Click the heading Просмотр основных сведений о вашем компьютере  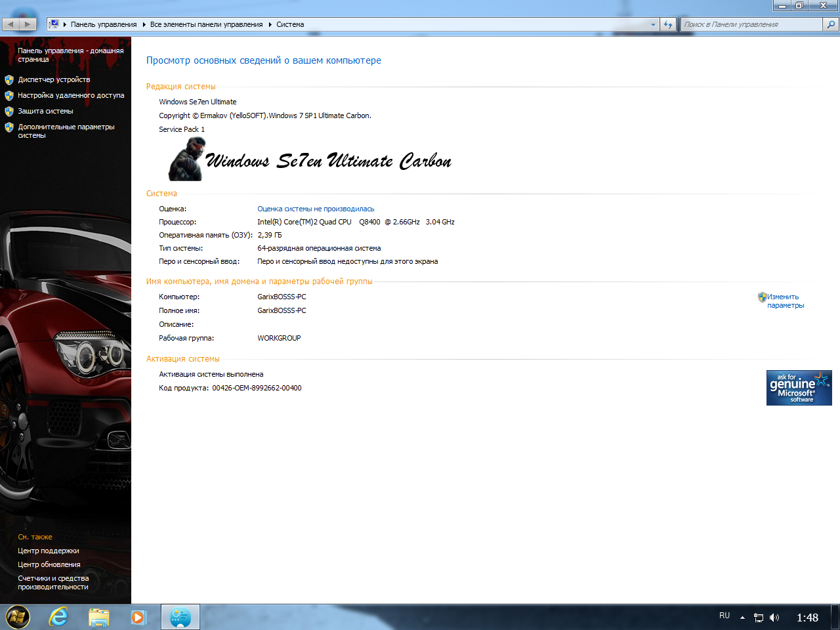(x=264, y=60)
